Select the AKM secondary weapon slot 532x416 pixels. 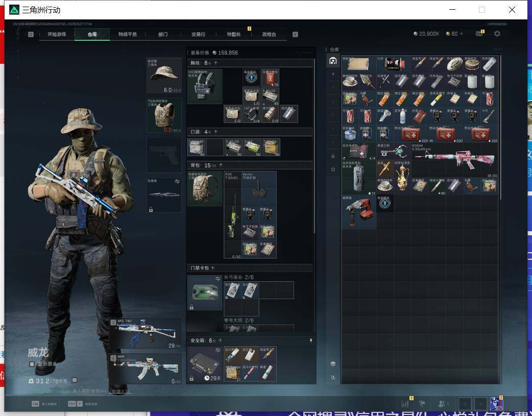(145, 369)
